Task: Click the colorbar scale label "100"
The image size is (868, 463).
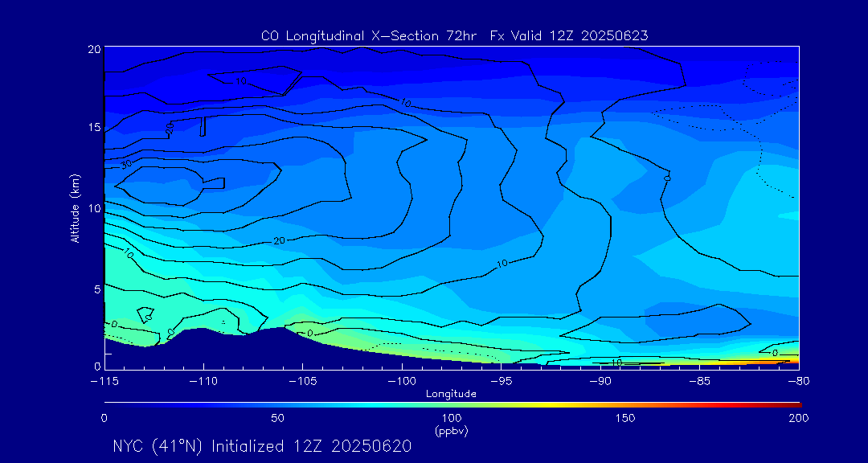Action: tap(451, 418)
